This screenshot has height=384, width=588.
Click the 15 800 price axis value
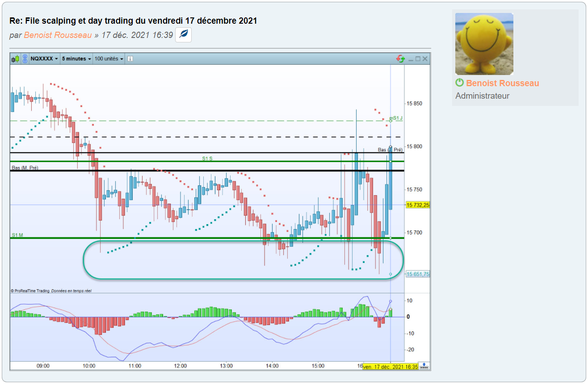[x=414, y=146]
